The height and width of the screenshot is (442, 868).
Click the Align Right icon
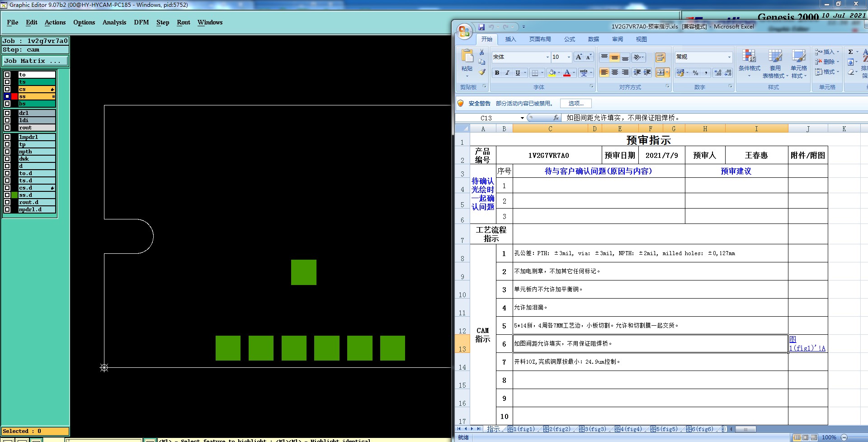625,72
